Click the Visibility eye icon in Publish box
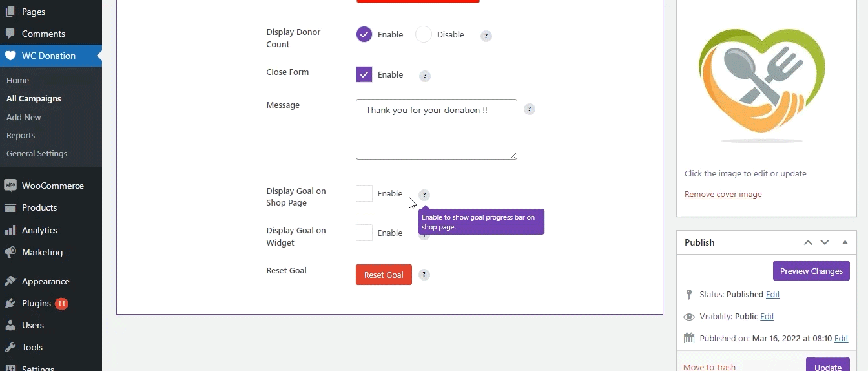 coord(689,317)
